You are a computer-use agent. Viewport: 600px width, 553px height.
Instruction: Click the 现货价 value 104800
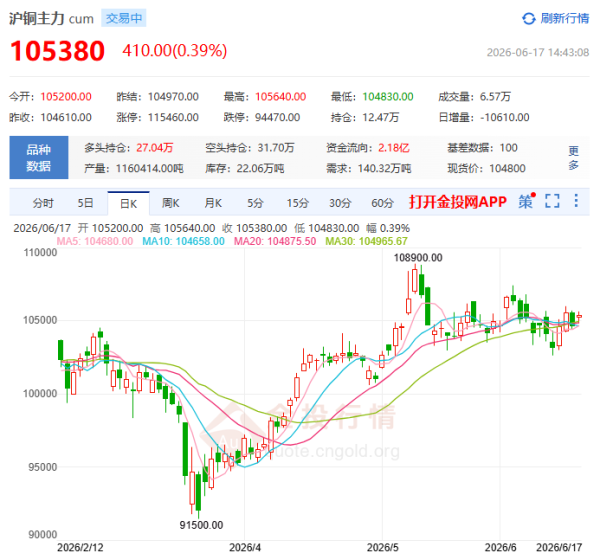point(507,168)
